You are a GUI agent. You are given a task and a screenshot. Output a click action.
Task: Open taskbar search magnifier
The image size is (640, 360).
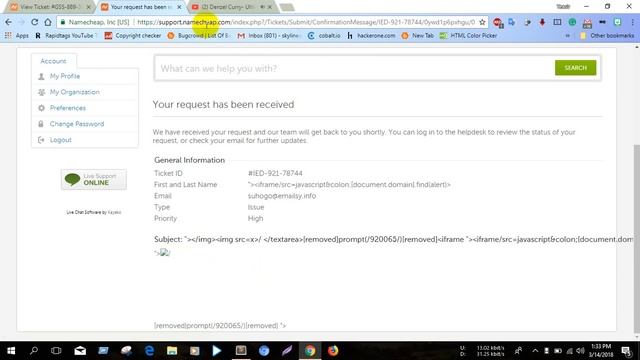[34, 350]
